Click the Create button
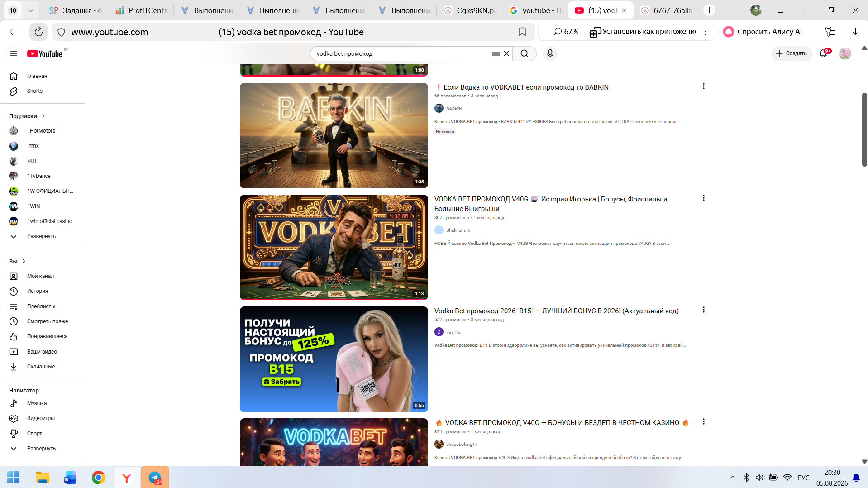This screenshot has width=868, height=488. 792,53
